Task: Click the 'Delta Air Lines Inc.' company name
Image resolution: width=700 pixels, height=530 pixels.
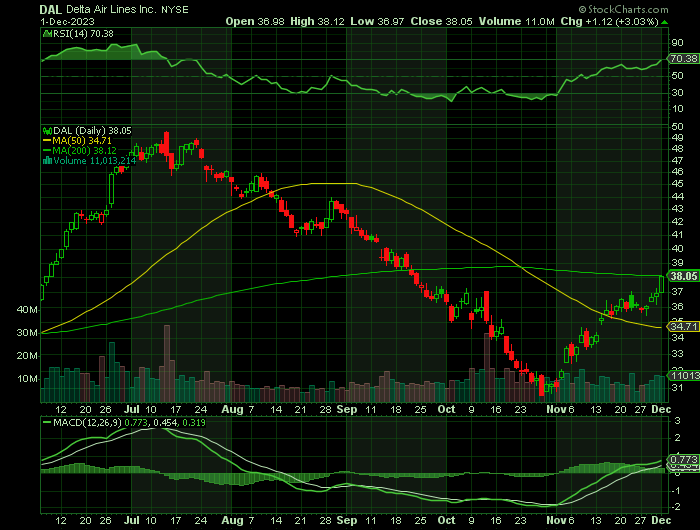Action: 111,9
